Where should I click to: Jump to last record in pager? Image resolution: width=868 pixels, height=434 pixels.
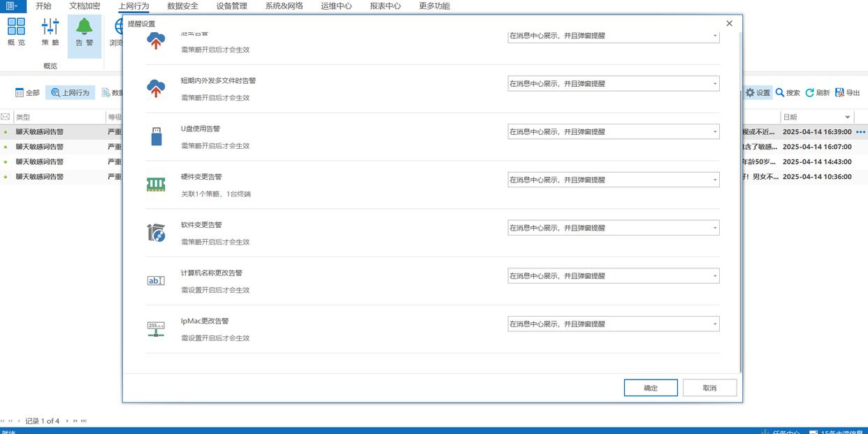pyautogui.click(x=84, y=421)
